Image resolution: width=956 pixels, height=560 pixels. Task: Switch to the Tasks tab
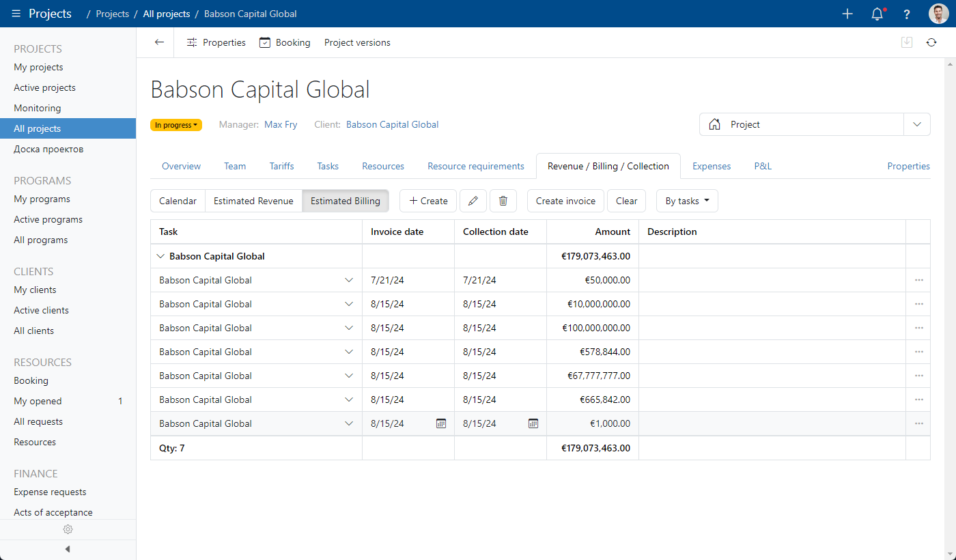tap(328, 166)
